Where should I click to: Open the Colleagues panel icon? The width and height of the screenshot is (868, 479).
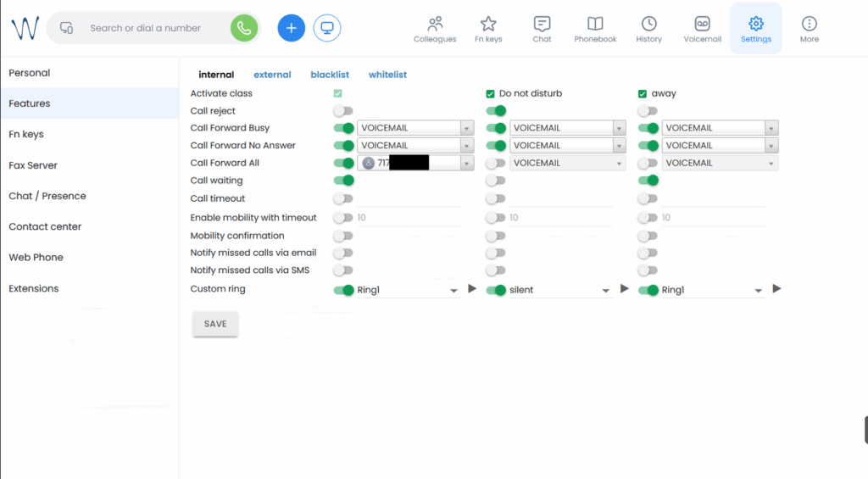[x=435, y=29]
